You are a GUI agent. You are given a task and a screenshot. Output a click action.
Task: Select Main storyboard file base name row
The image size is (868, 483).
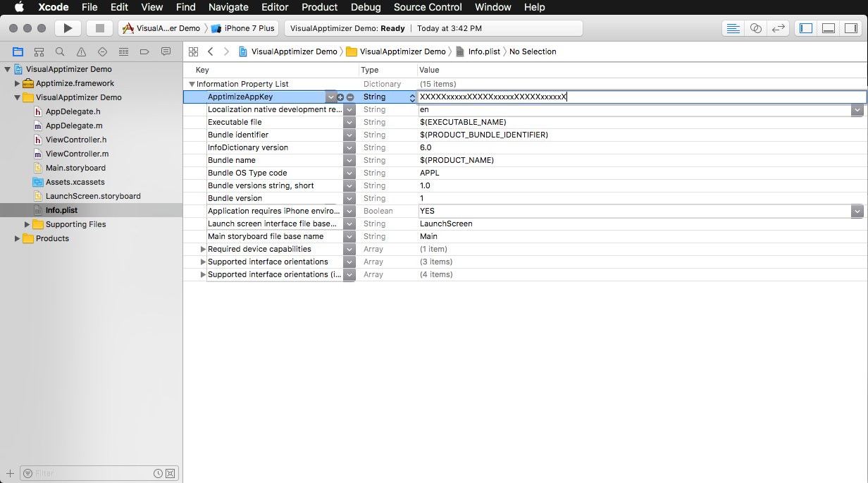point(525,236)
